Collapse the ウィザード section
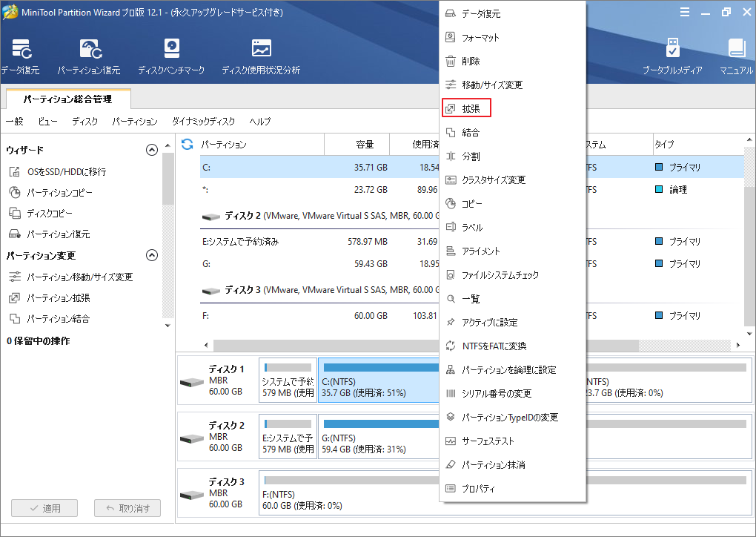756x537 pixels. (152, 150)
